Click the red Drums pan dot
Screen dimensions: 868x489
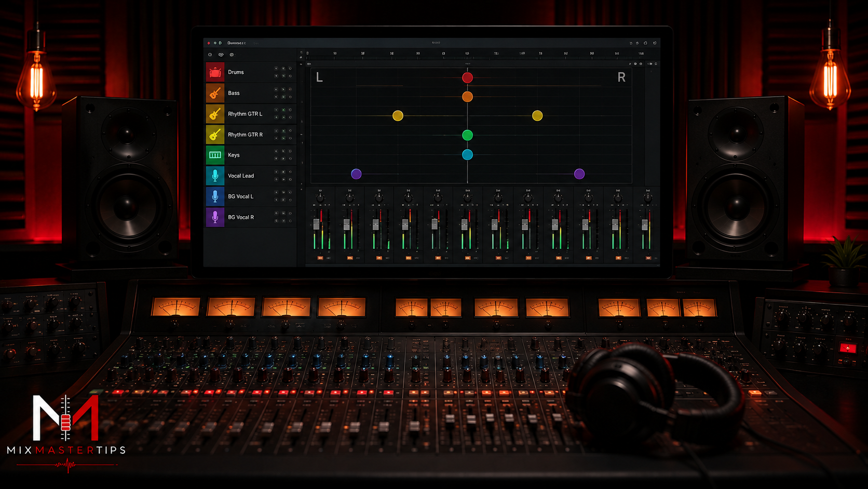[467, 77]
